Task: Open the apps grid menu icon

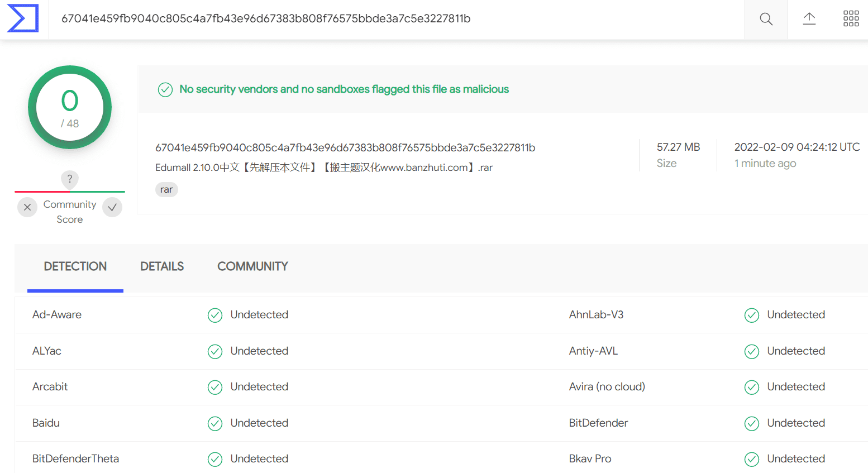Action: [851, 18]
